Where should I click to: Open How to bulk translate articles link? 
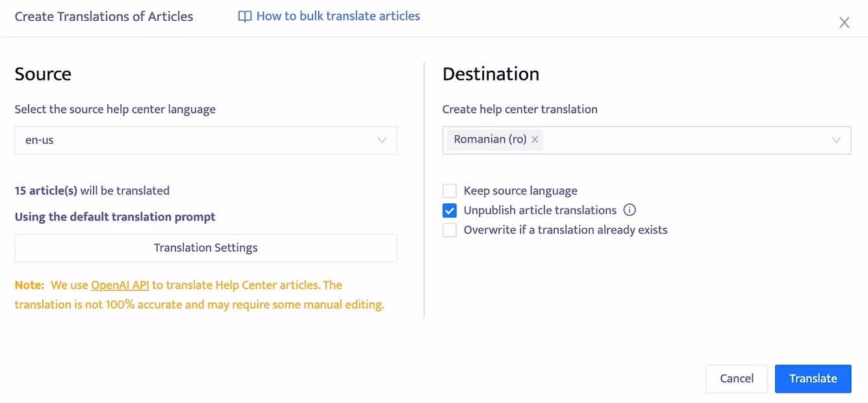coord(338,16)
